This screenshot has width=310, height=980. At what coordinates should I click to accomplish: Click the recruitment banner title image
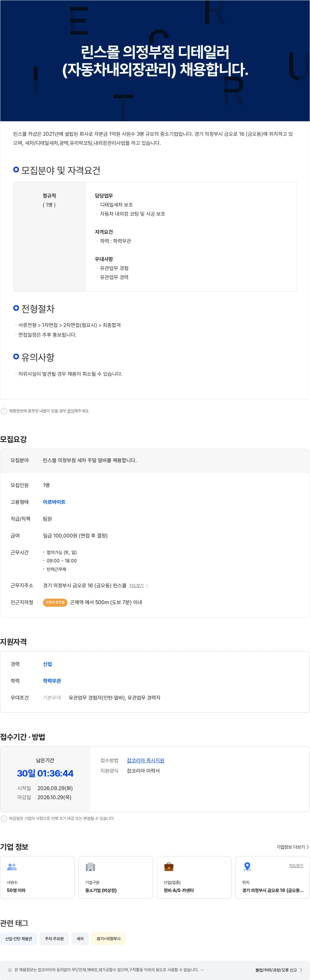[x=155, y=61]
